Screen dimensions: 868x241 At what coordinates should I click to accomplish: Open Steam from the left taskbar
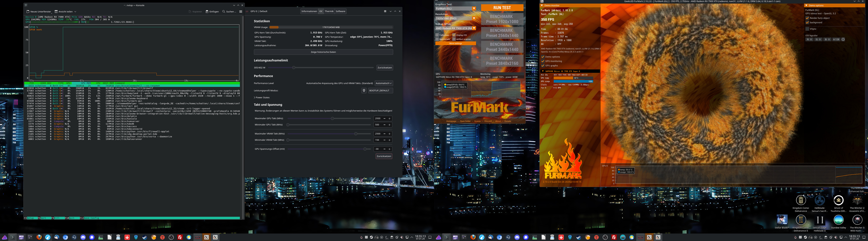(145, 237)
